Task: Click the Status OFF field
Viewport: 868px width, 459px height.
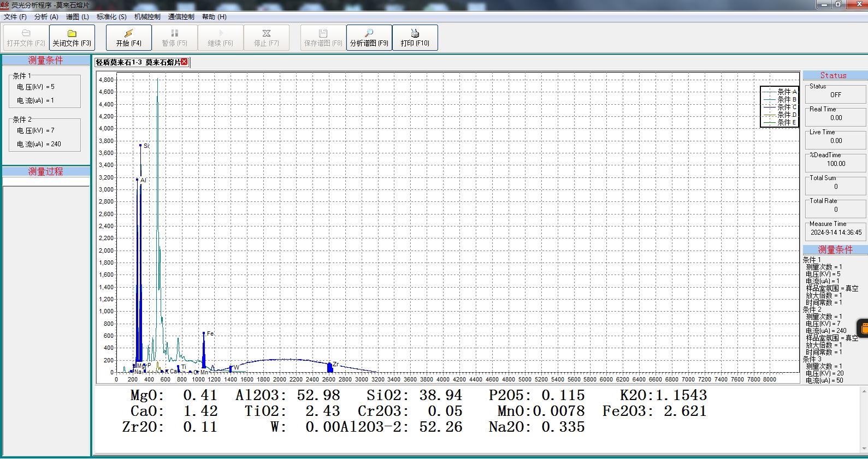Action: (836, 95)
